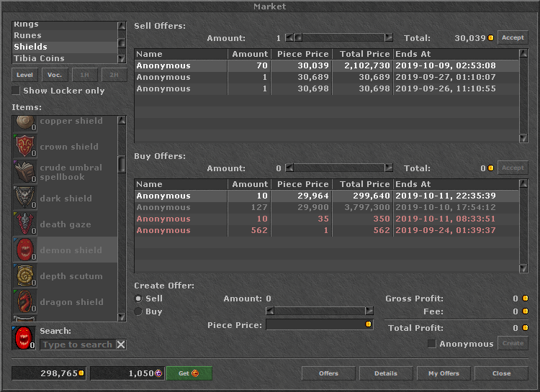
Task: Select the death gaze icon
Action: (24, 224)
